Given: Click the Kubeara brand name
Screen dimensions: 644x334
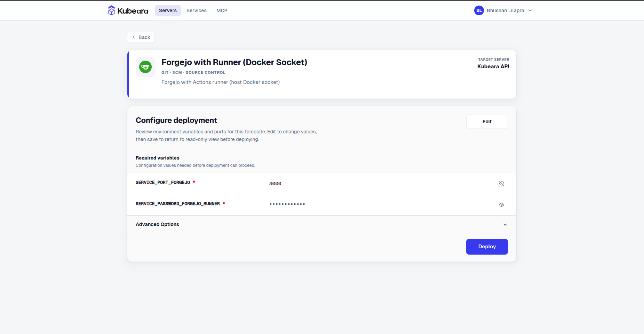Looking at the screenshot, I should pyautogui.click(x=133, y=11).
